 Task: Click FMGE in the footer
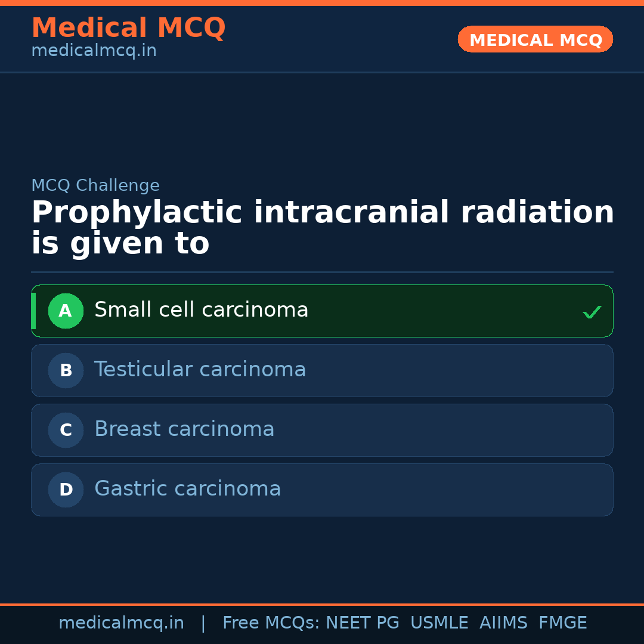point(562,623)
